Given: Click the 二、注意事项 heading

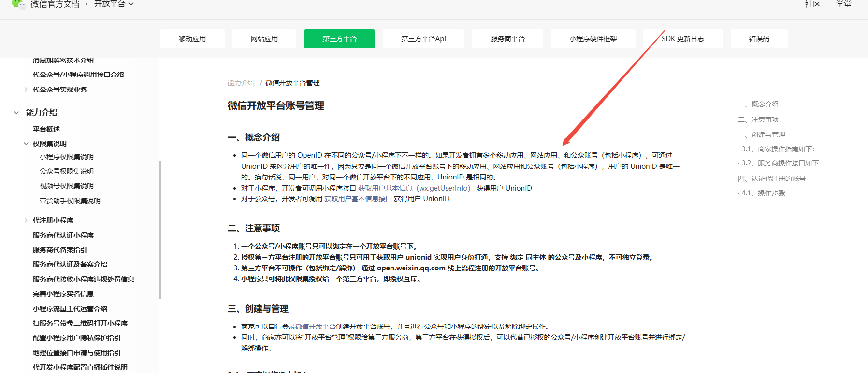Looking at the screenshot, I should pos(254,228).
